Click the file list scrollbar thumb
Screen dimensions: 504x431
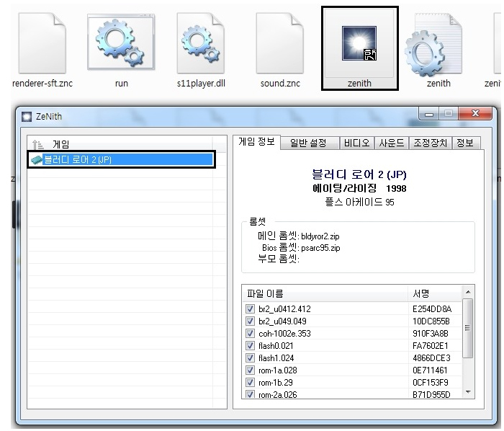(x=468, y=328)
